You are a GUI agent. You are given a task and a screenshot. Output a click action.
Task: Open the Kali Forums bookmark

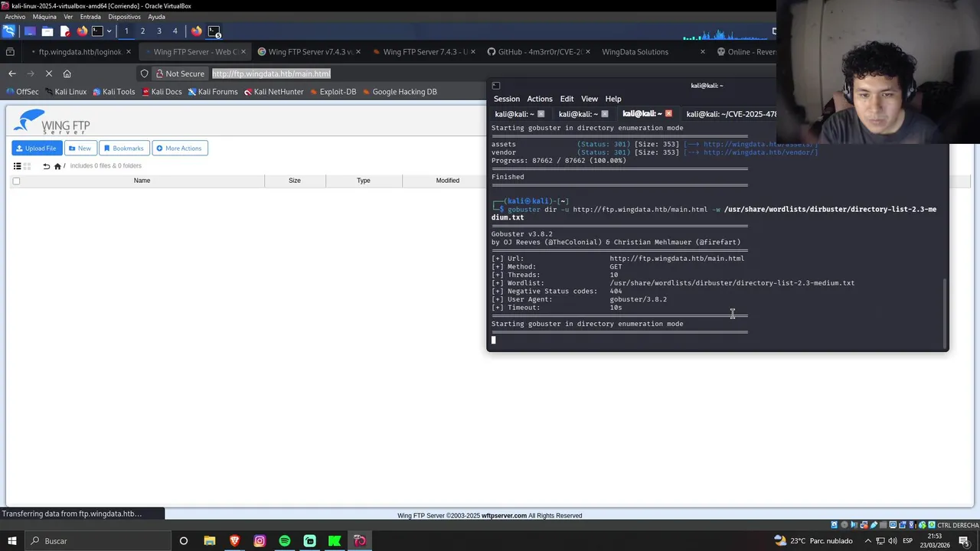click(213, 92)
